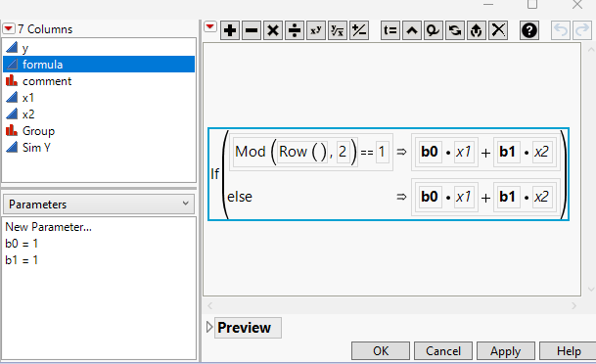Select parameter b1 = 1
Viewport: 596px width, 364px height.
(22, 260)
